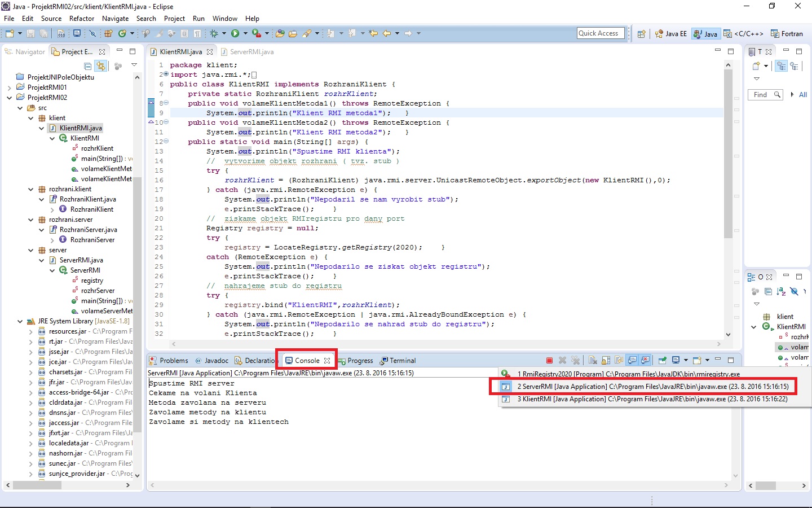
Task: Click into the Quick Access field
Action: tap(600, 33)
